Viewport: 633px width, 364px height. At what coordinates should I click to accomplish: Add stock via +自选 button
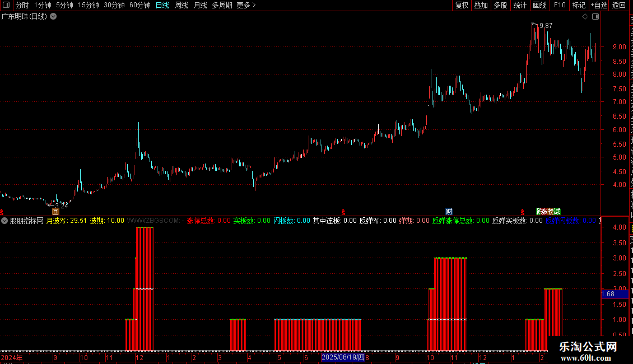click(599, 5)
